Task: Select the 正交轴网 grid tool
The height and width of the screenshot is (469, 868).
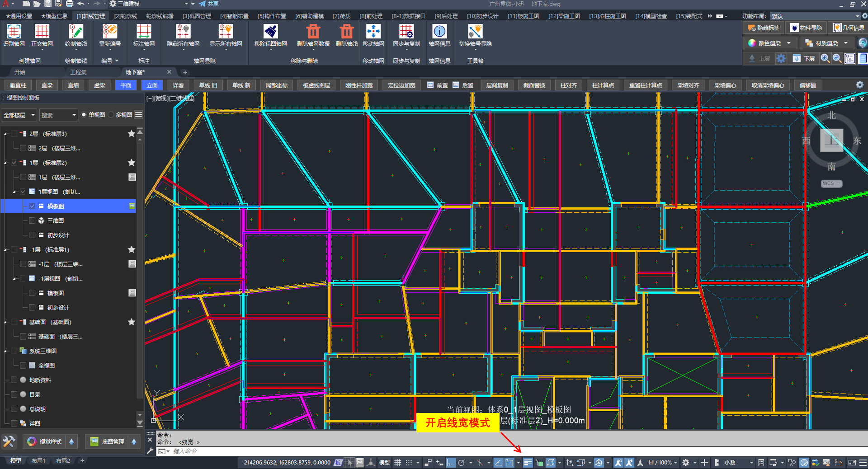Action: click(42, 33)
